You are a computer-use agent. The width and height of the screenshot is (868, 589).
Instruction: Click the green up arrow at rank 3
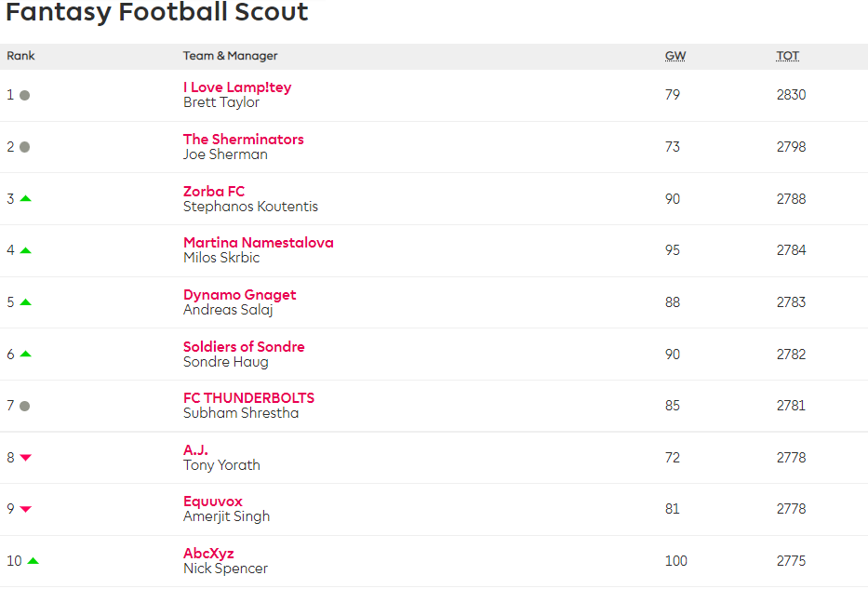pyautogui.click(x=25, y=199)
